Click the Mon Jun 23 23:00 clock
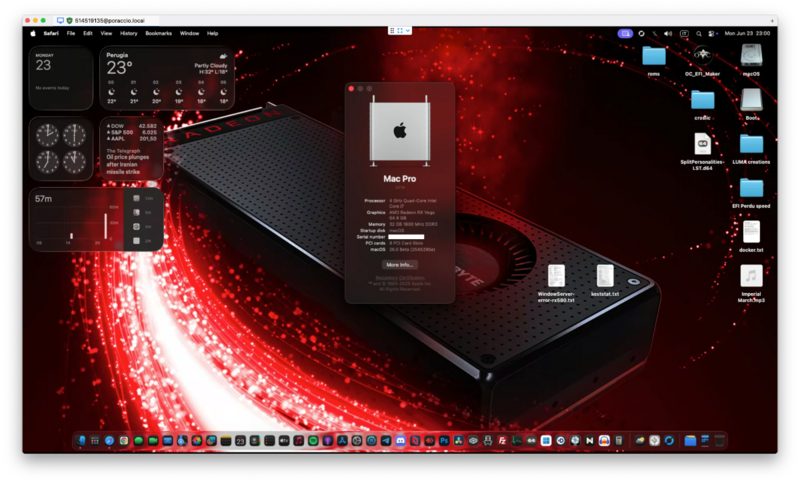Screen dimensions: 800x483 click(747, 34)
